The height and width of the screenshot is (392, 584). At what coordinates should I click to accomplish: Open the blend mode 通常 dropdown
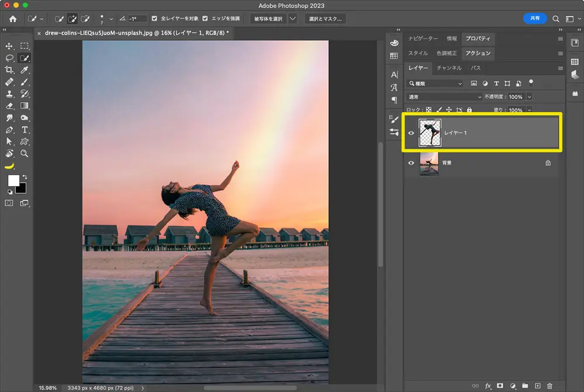tap(444, 97)
